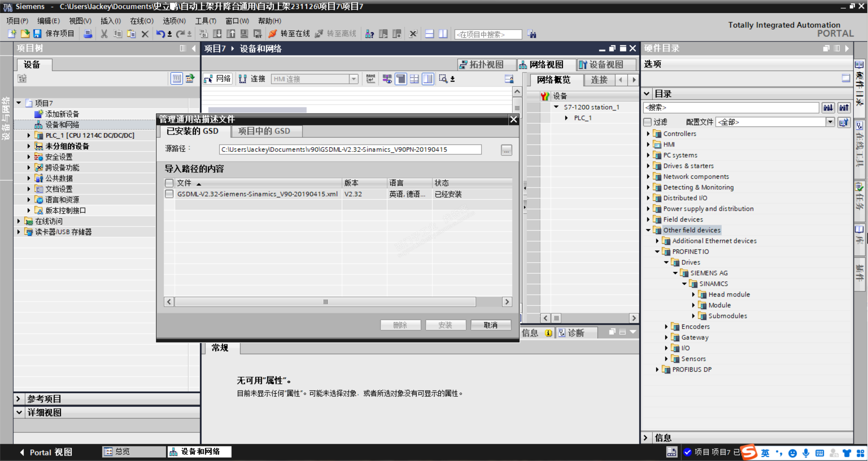
Task: Click the Undo arrow icon
Action: [x=160, y=34]
